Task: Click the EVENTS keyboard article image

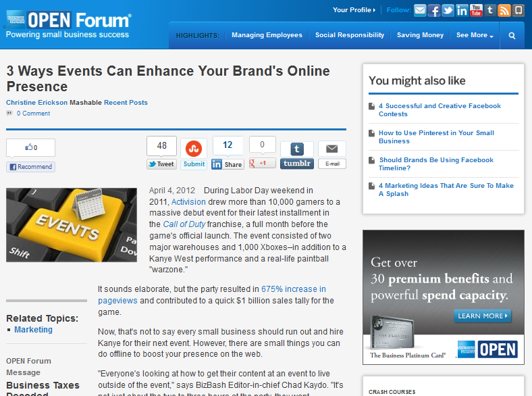Action: click(x=72, y=225)
